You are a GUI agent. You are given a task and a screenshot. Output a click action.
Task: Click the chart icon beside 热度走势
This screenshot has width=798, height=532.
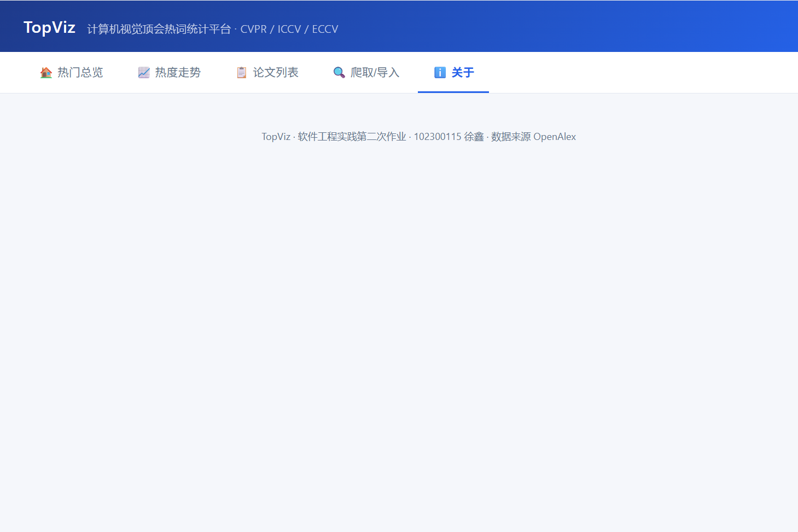(x=144, y=73)
